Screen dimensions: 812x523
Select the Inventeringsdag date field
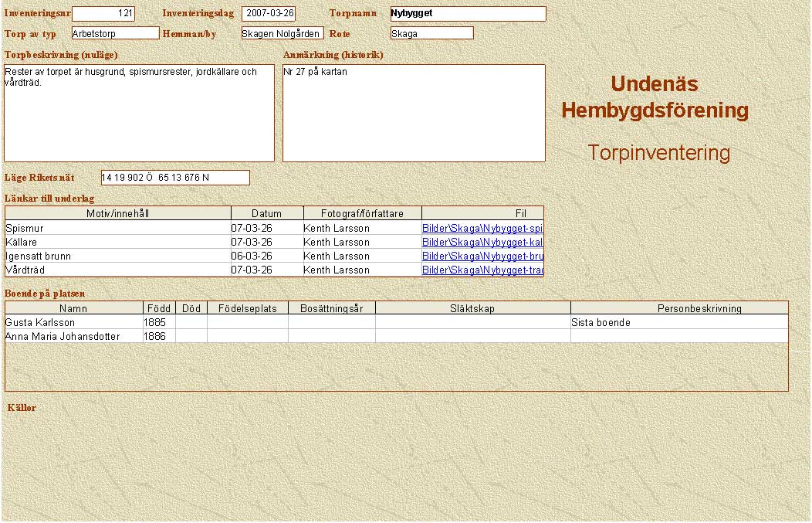[x=269, y=14]
